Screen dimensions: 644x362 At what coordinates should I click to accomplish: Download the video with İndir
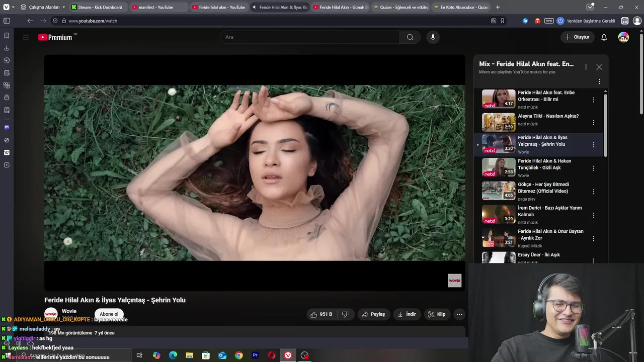407,314
